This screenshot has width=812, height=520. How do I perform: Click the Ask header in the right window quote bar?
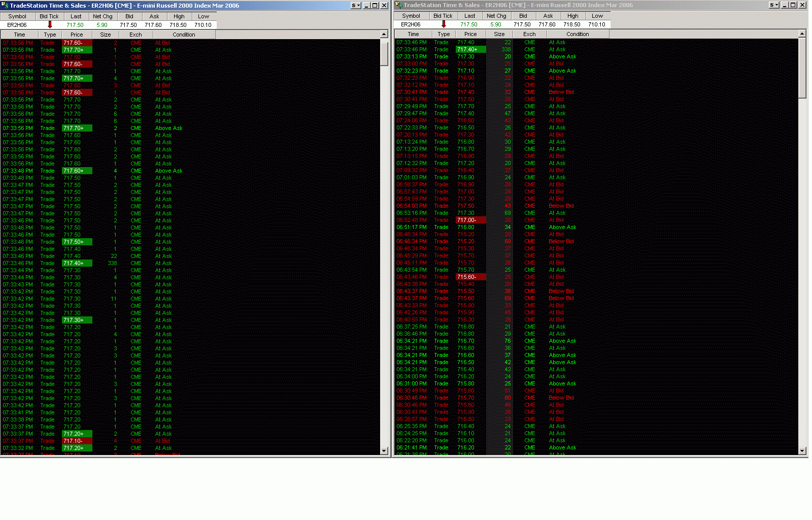pos(548,16)
